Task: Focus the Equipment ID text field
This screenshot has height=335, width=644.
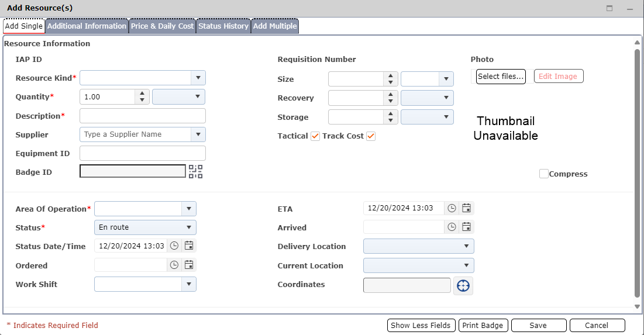Action: [x=143, y=153]
